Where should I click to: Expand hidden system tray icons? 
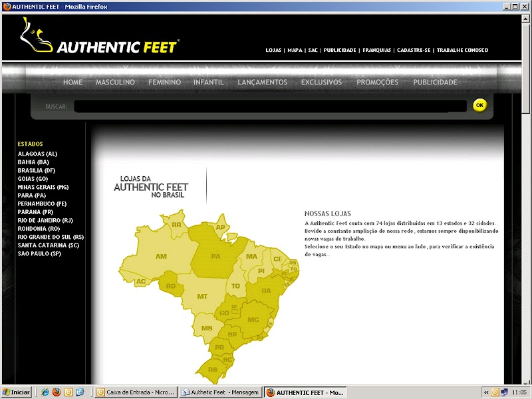point(486,392)
